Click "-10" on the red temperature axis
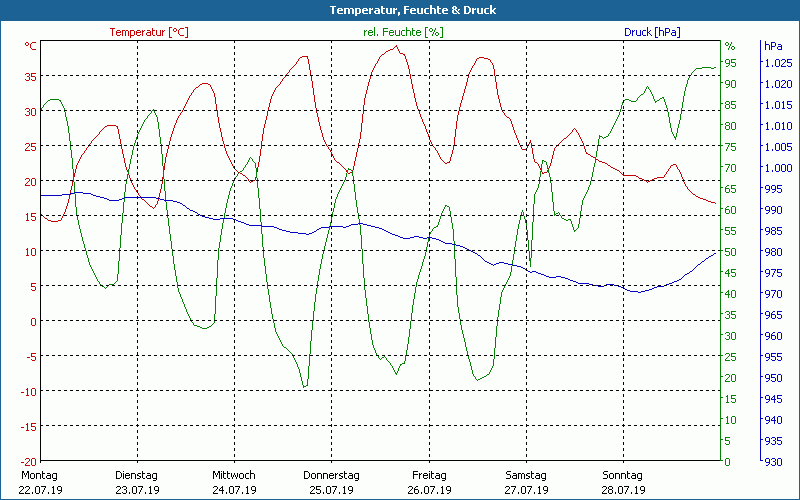Image resolution: width=800 pixels, height=500 pixels. click(28, 392)
